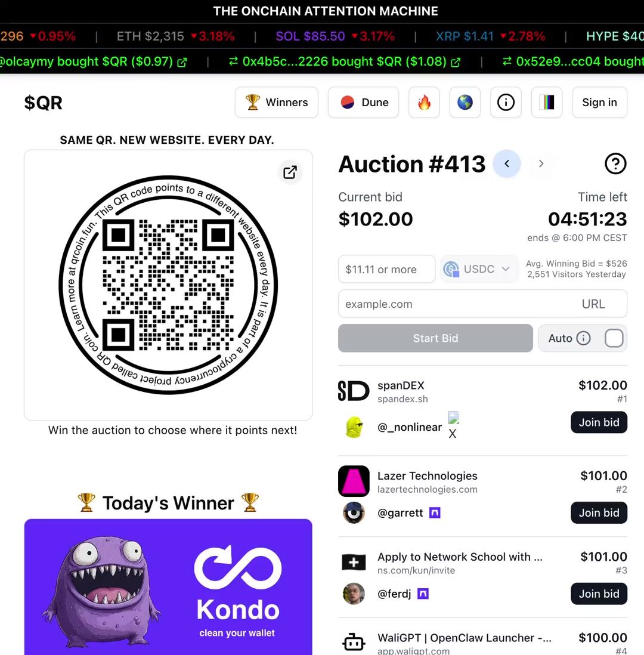Click the globe icon button
The height and width of the screenshot is (655, 644).
[x=465, y=103]
